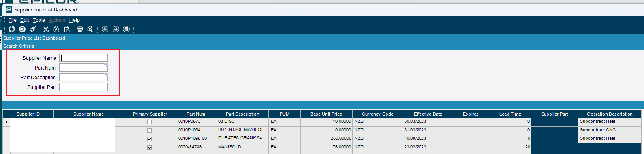Toggle Primary Supplier checkbox for 0010P1034

click(150, 130)
